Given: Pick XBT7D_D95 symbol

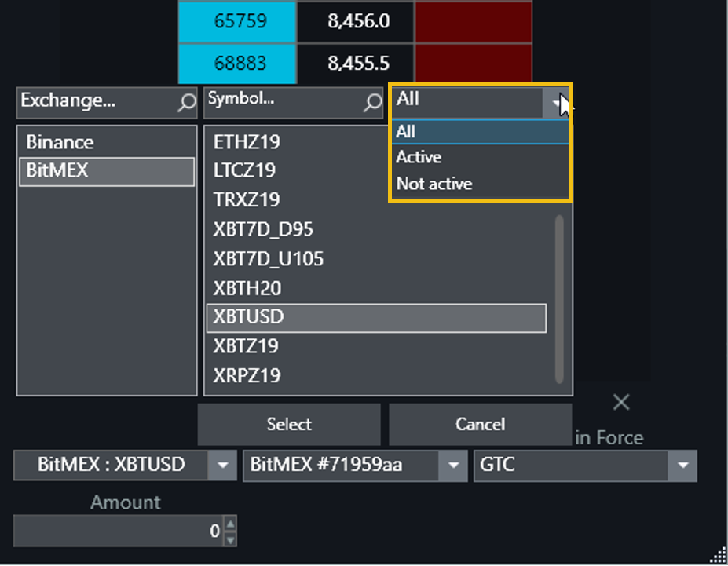Looking at the screenshot, I should (376, 230).
